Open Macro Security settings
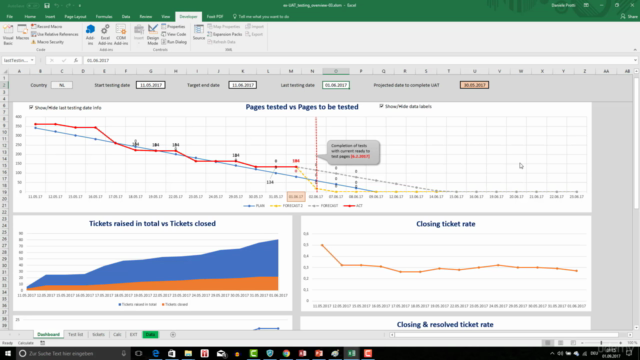 tap(47, 42)
